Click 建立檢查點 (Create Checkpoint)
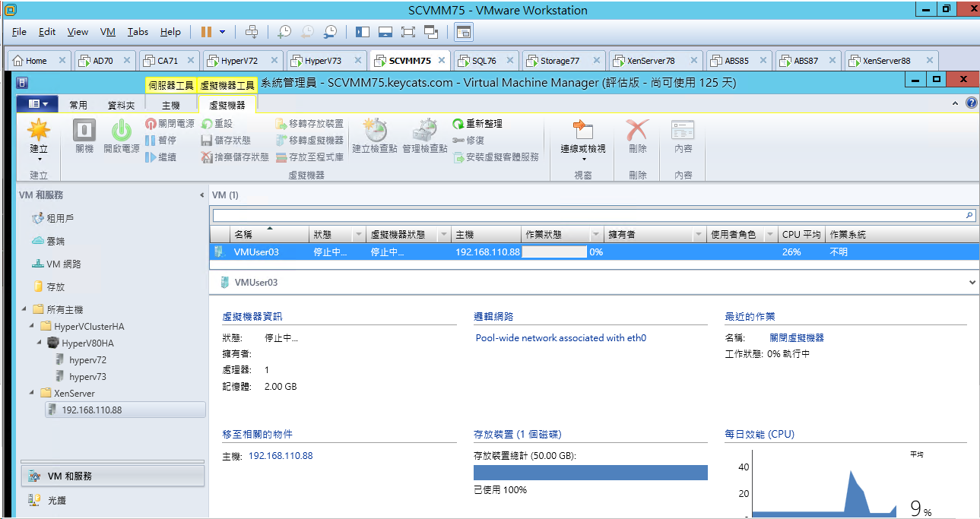 375,137
